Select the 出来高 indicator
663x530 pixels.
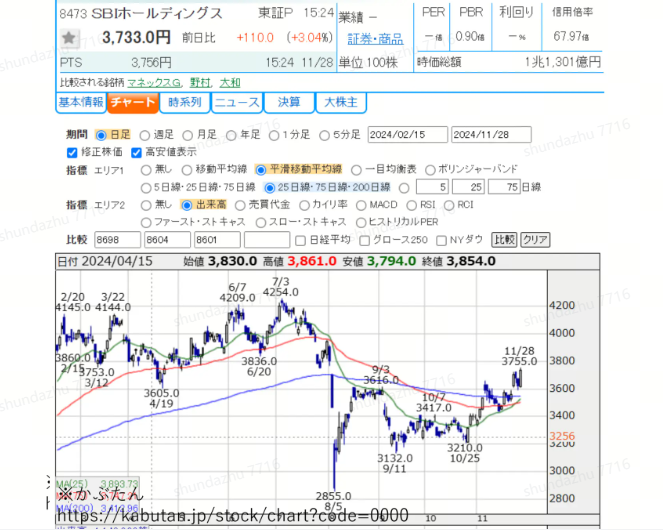pos(186,206)
